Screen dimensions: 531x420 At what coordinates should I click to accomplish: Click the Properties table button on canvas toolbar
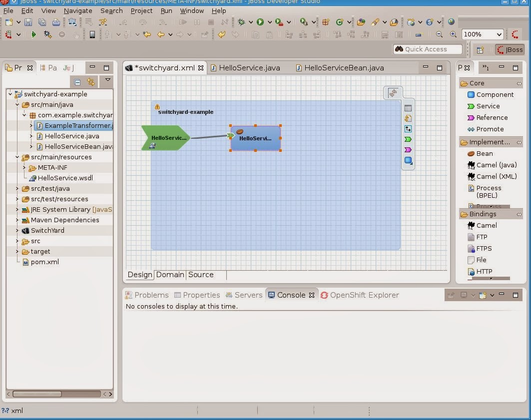click(x=408, y=108)
